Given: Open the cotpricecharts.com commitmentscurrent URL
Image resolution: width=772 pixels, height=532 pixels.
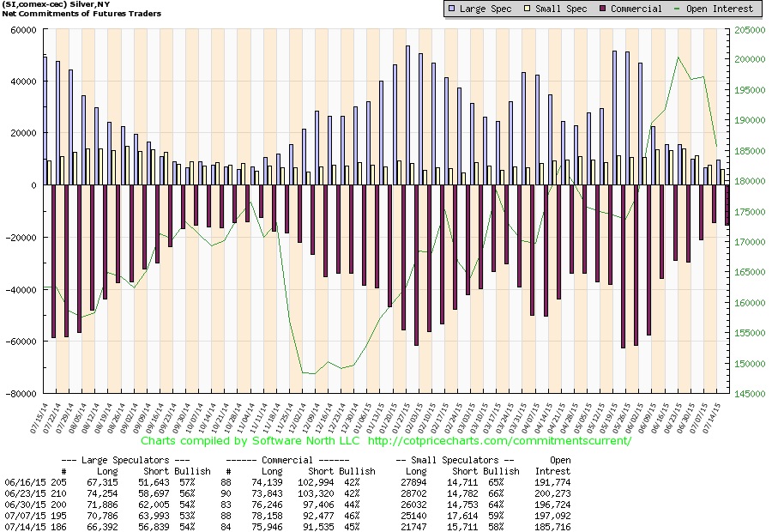Looking at the screenshot, I should click(x=499, y=441).
